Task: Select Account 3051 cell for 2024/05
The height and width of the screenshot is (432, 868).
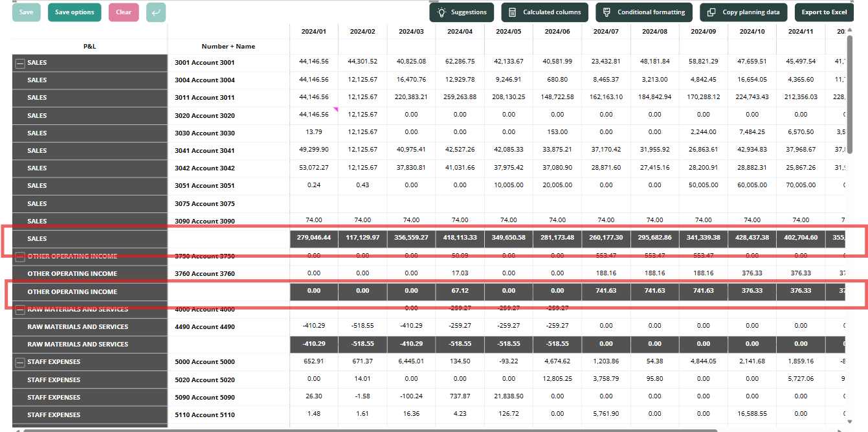Action: pos(509,186)
